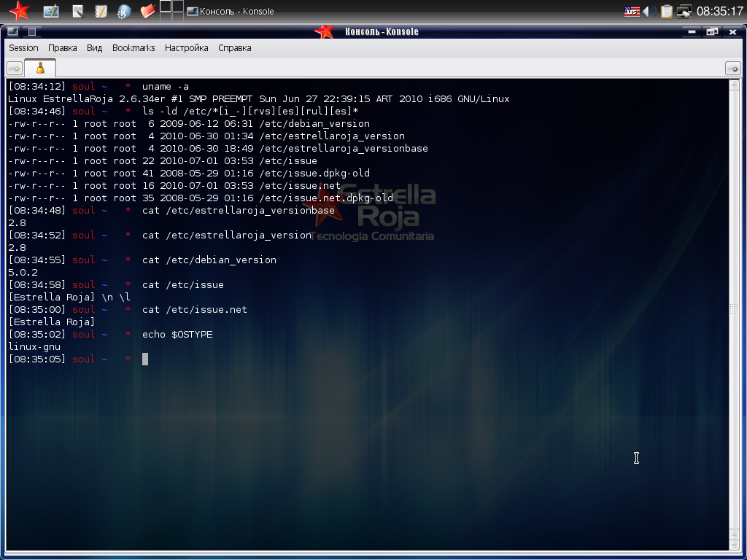Click the '[Estrella Roja] \n \l' output line
The image size is (747, 560).
pos(69,297)
